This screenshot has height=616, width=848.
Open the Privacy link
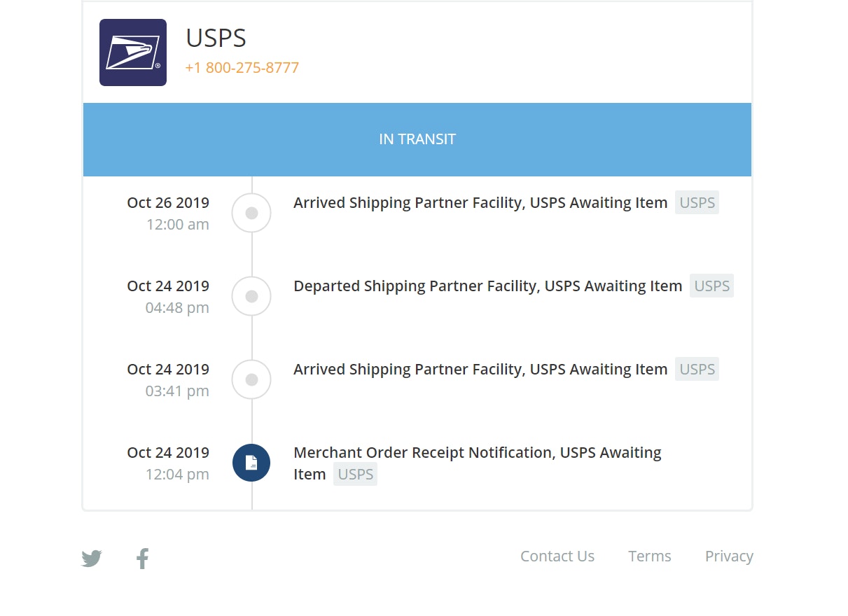point(729,556)
